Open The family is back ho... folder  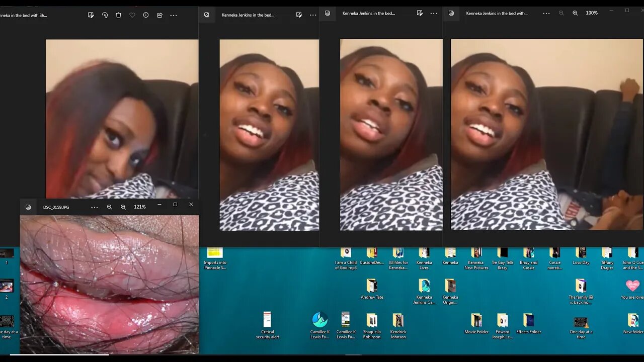[x=581, y=292]
